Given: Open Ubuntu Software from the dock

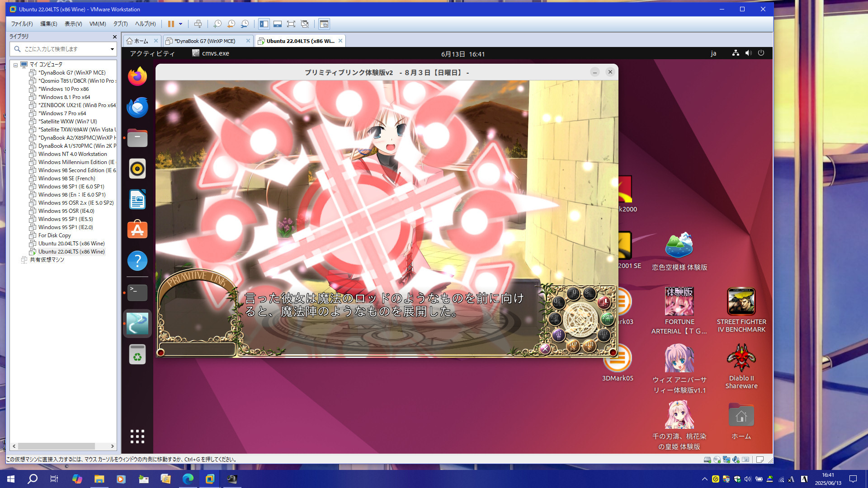Looking at the screenshot, I should [x=137, y=230].
